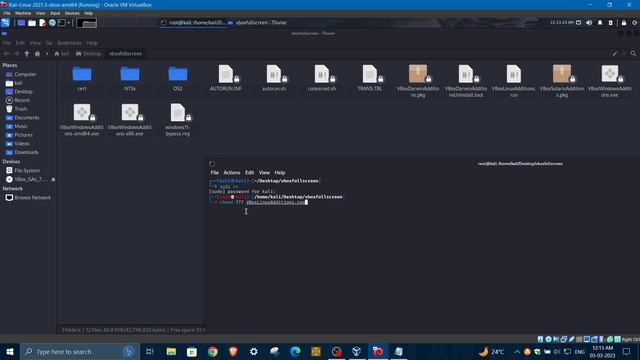Select AUTORUN.INF file
The image size is (640, 360).
[226, 78]
